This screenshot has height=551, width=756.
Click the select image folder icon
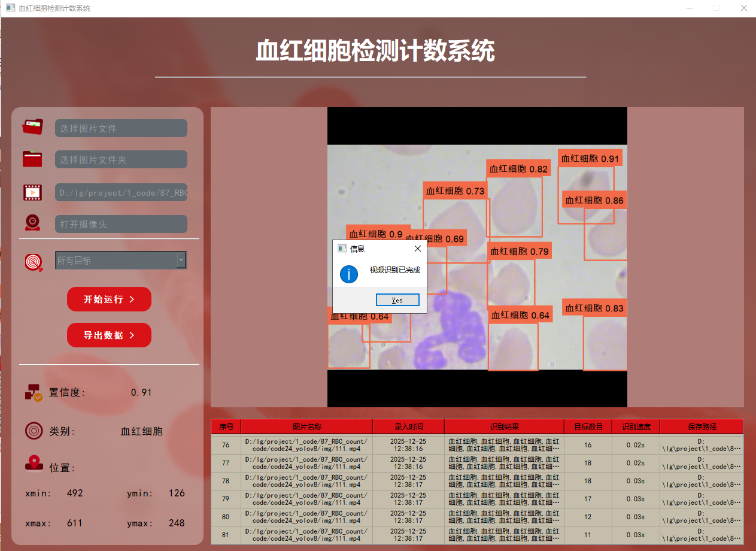tap(32, 159)
